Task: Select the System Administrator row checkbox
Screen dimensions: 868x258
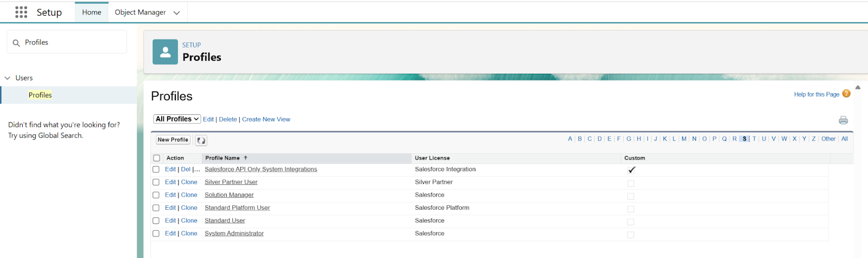Action: point(156,234)
